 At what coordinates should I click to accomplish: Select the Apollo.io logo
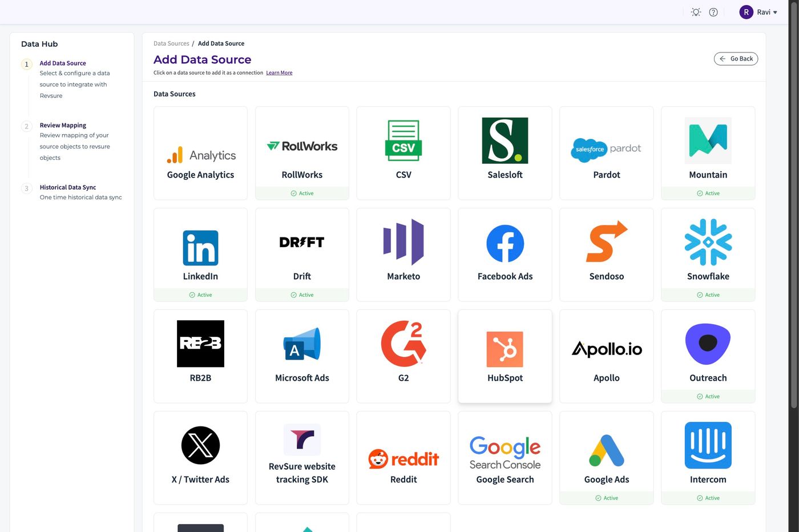point(607,349)
